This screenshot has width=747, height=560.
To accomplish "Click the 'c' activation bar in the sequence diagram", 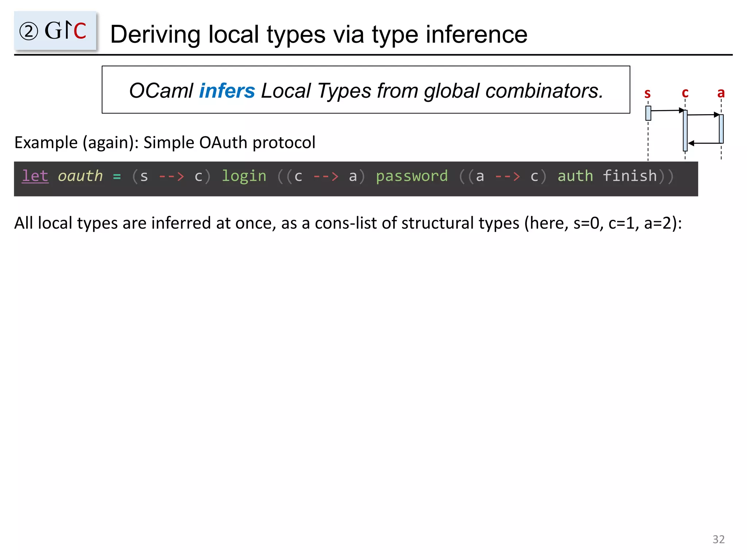I will click(x=685, y=131).
